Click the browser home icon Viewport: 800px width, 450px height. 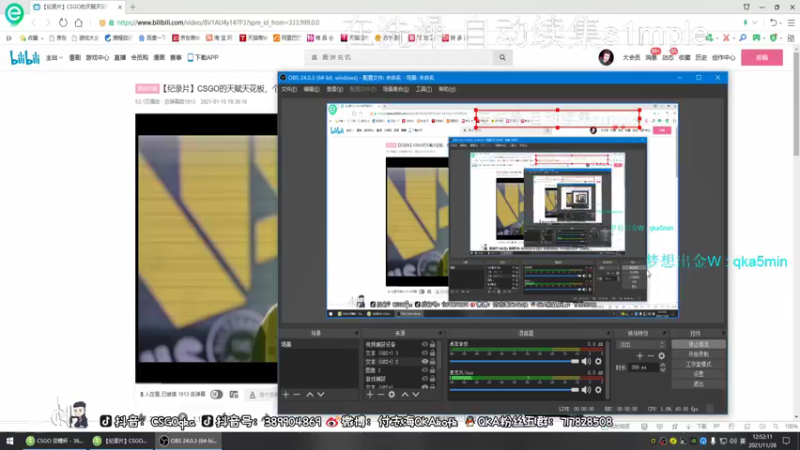pos(79,22)
